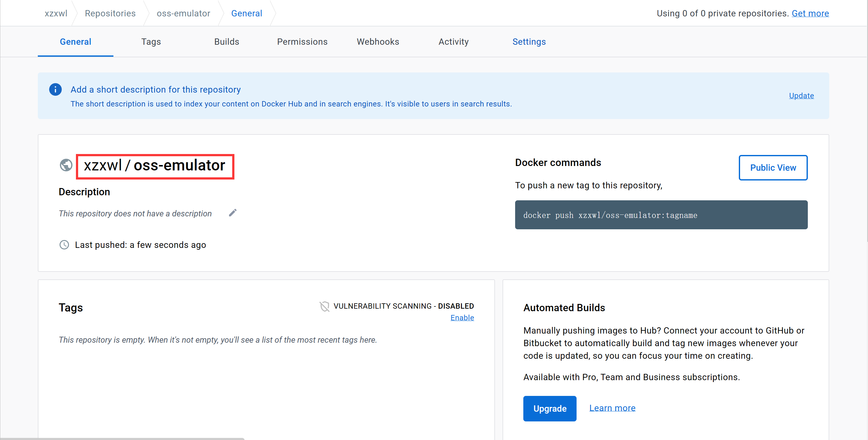
Task: Click the clock icon beside Last pushed
Action: [64, 245]
